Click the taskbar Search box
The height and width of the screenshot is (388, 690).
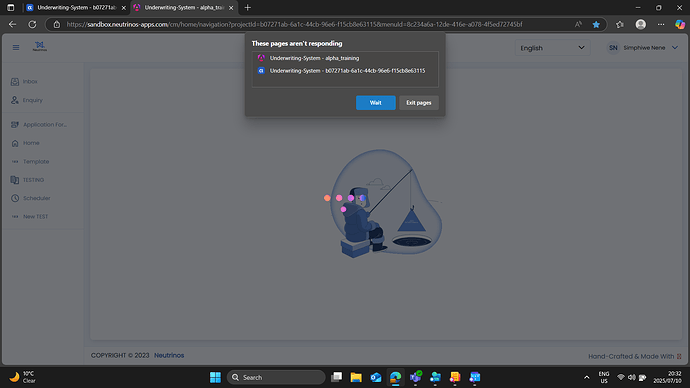click(x=276, y=377)
